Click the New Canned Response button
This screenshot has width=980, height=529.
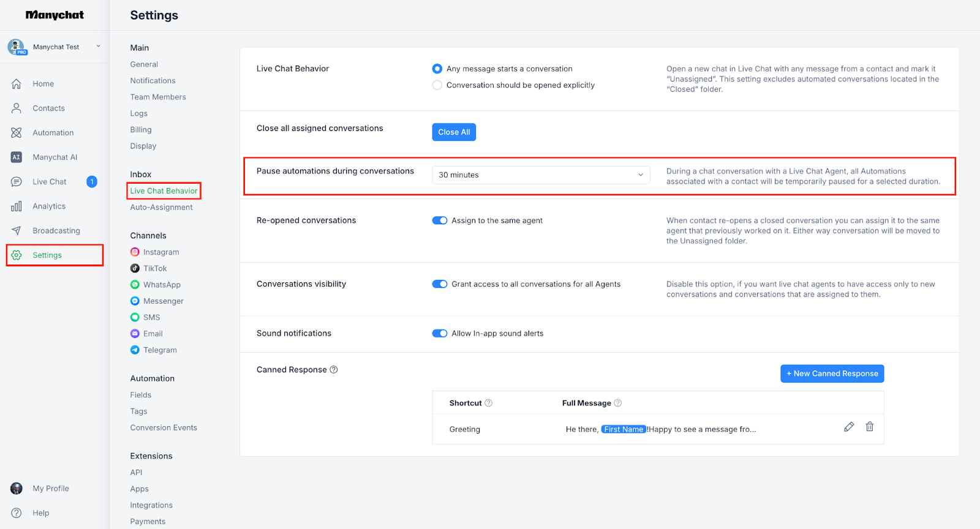(832, 373)
